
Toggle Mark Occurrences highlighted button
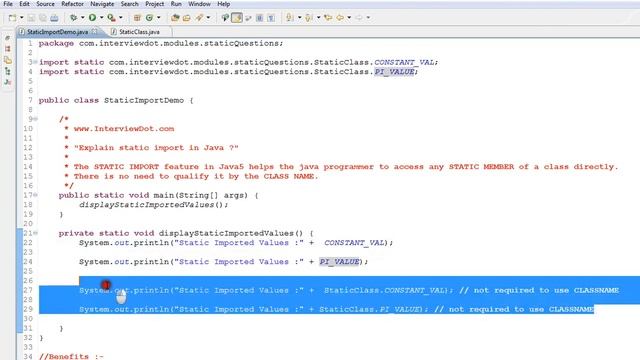pyautogui.click(x=237, y=18)
